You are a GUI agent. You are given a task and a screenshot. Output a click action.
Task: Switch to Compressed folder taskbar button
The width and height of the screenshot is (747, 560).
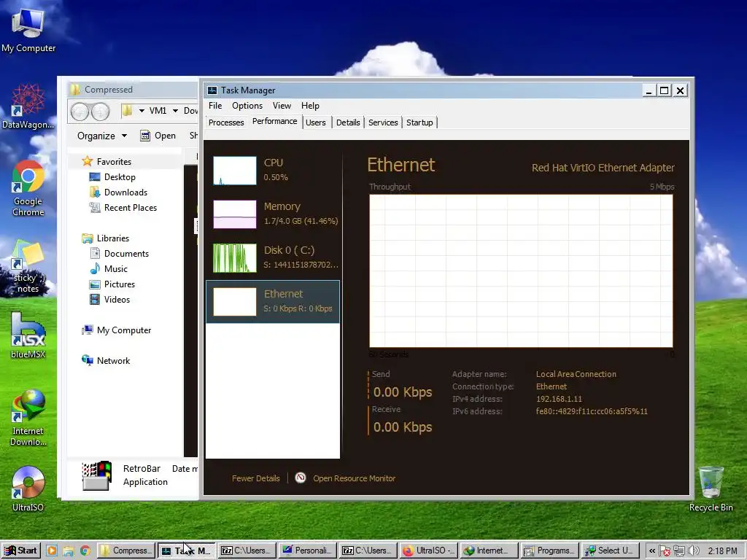(x=126, y=551)
